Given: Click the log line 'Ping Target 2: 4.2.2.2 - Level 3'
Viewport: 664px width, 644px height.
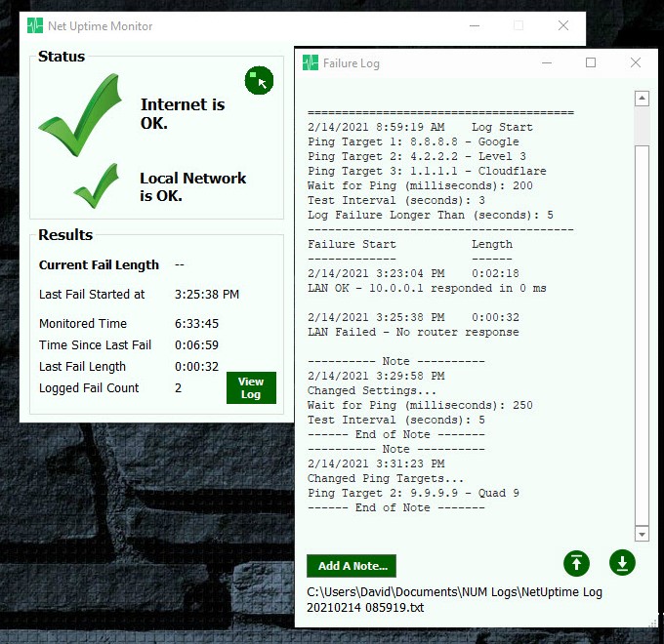Looking at the screenshot, I should coord(417,156).
